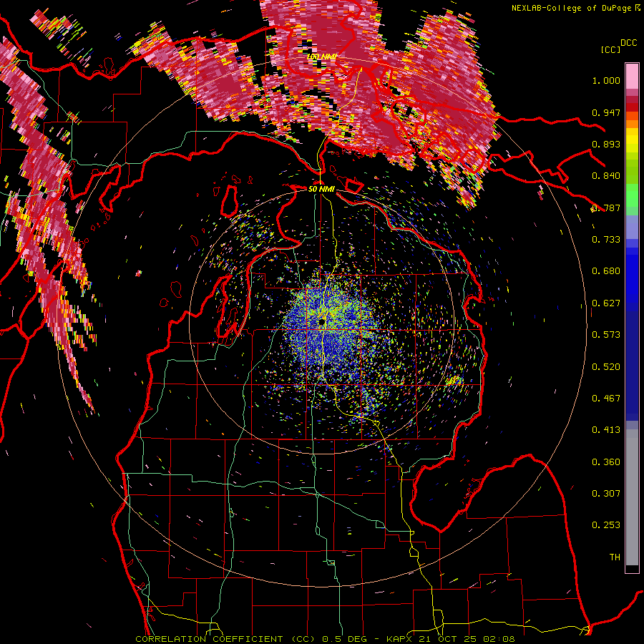The height and width of the screenshot is (644, 644).
Task: Select the 0.253 scale value
Action: click(606, 525)
